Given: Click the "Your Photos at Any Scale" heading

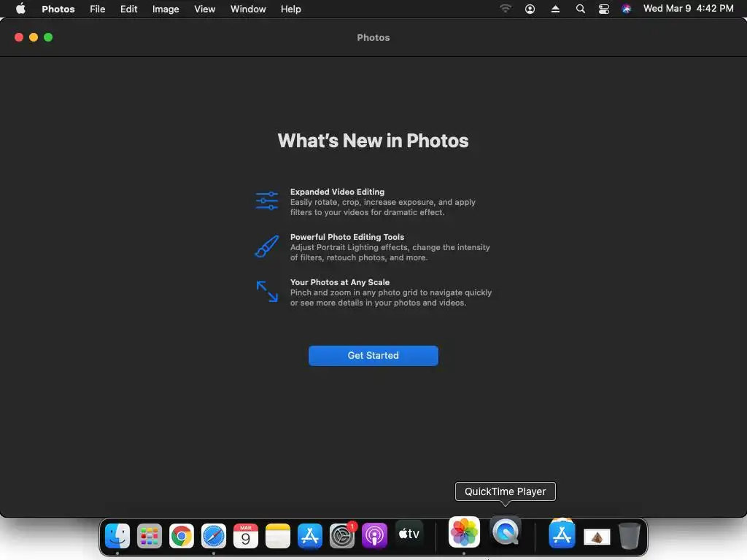Looking at the screenshot, I should click(x=340, y=282).
